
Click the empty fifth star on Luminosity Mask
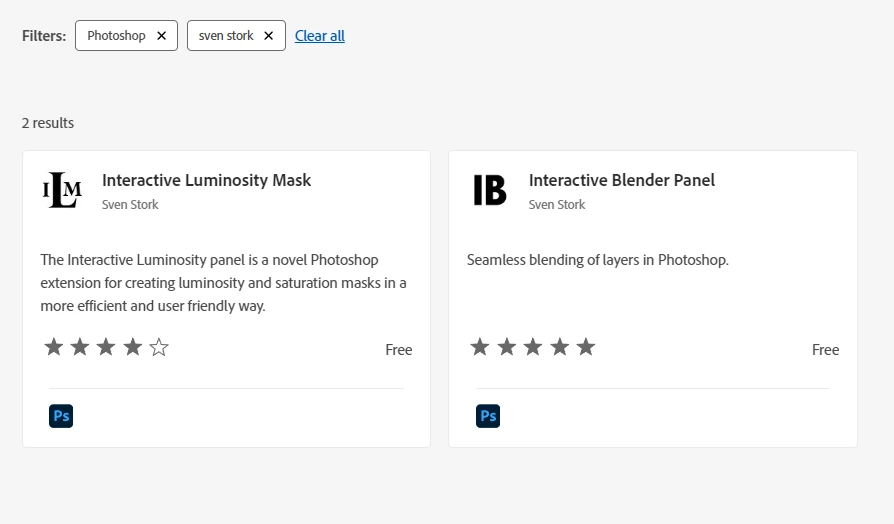click(159, 348)
